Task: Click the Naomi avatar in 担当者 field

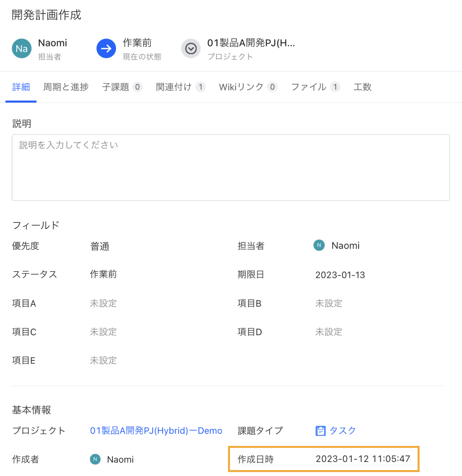Action: coord(319,245)
